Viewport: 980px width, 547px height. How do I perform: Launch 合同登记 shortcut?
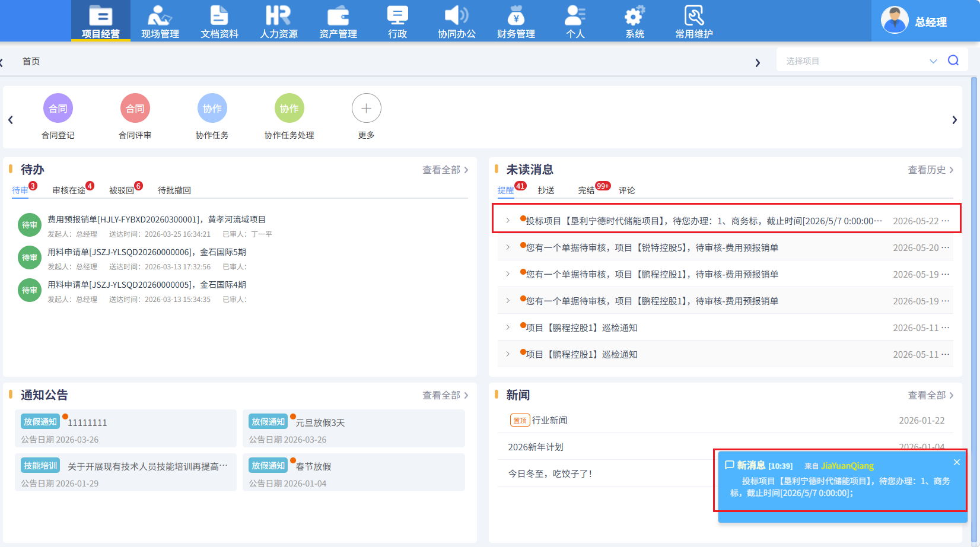click(58, 117)
